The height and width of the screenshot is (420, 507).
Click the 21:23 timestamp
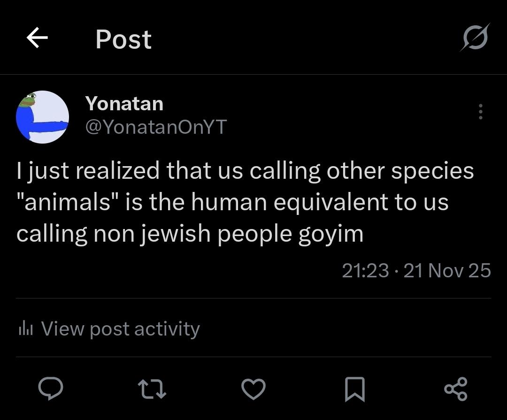click(x=365, y=271)
